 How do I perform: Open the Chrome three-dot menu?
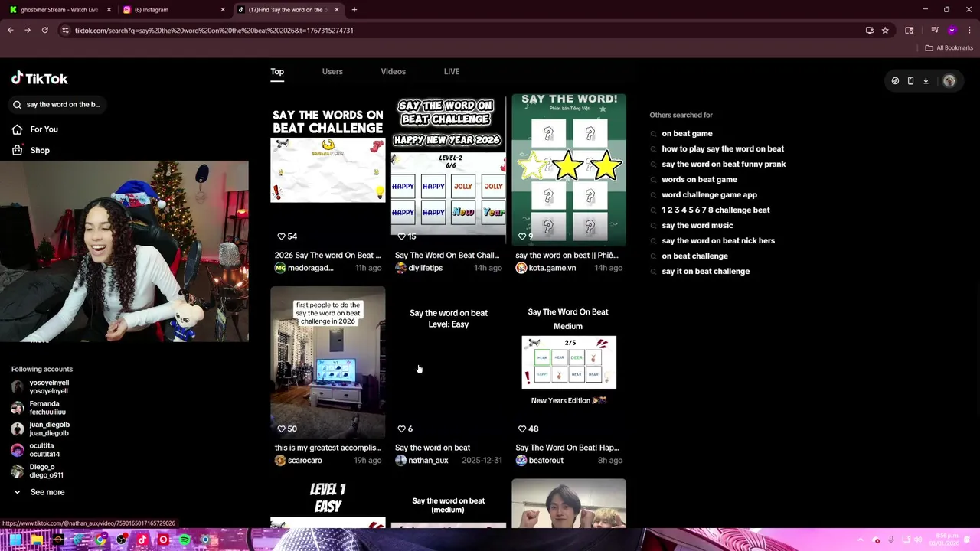pos(969,31)
